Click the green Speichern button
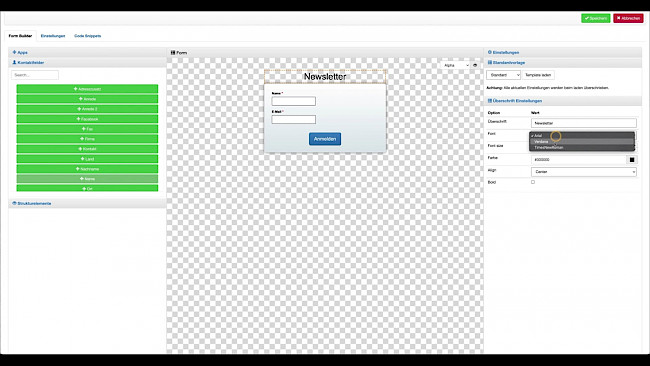 596,18
